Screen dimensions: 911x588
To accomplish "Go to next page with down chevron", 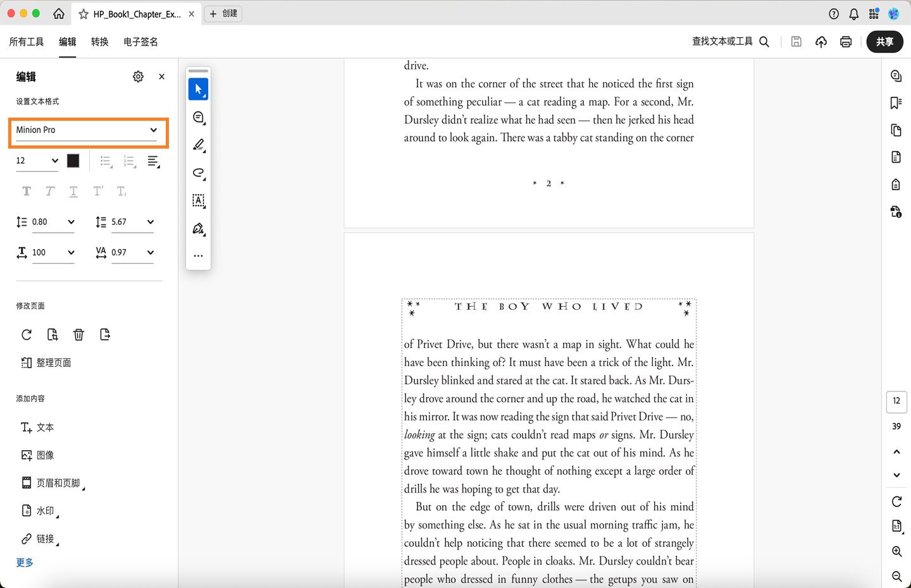I will (x=896, y=475).
